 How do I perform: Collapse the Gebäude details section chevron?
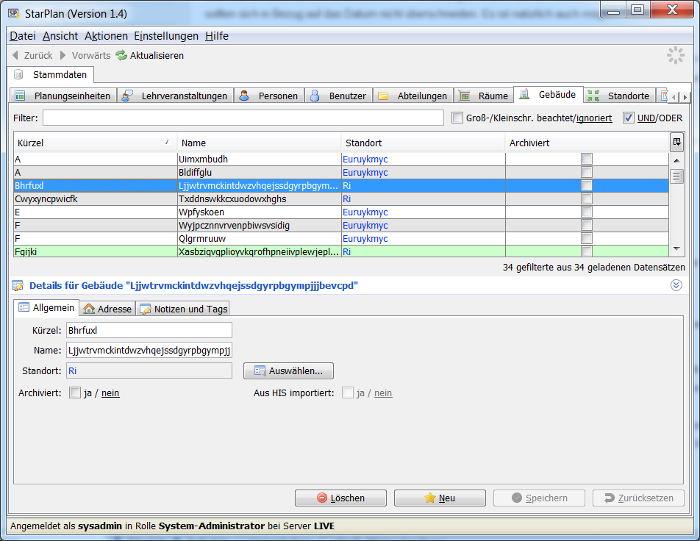[676, 285]
